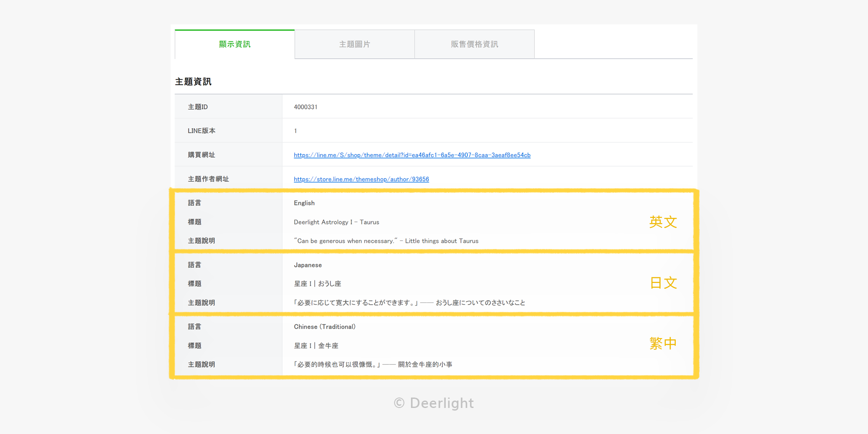
Task: Click the 標題 label beside おうし座 title
Action: (x=194, y=283)
